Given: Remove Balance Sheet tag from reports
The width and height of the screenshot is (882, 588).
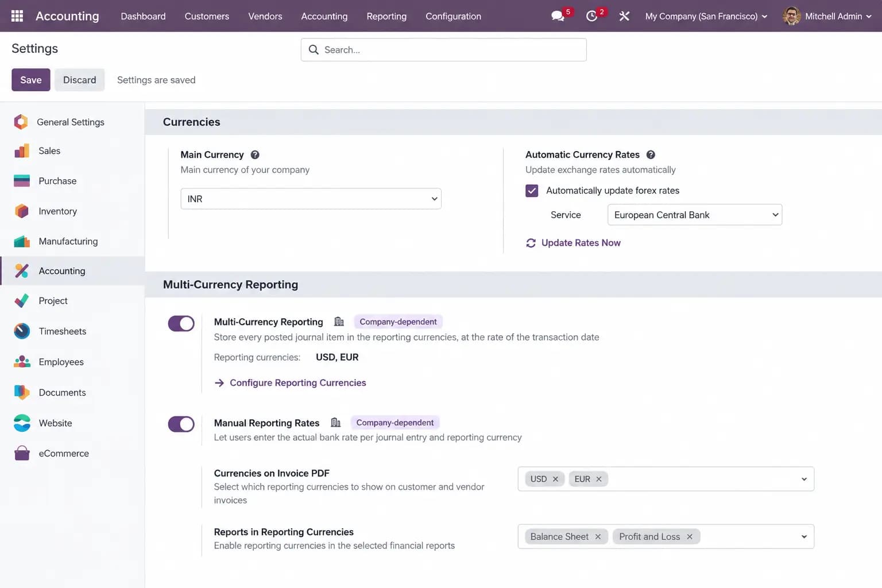Looking at the screenshot, I should [598, 536].
